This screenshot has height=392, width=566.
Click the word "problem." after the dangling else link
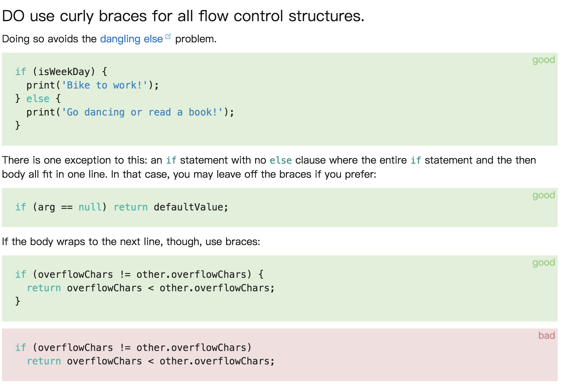point(196,39)
